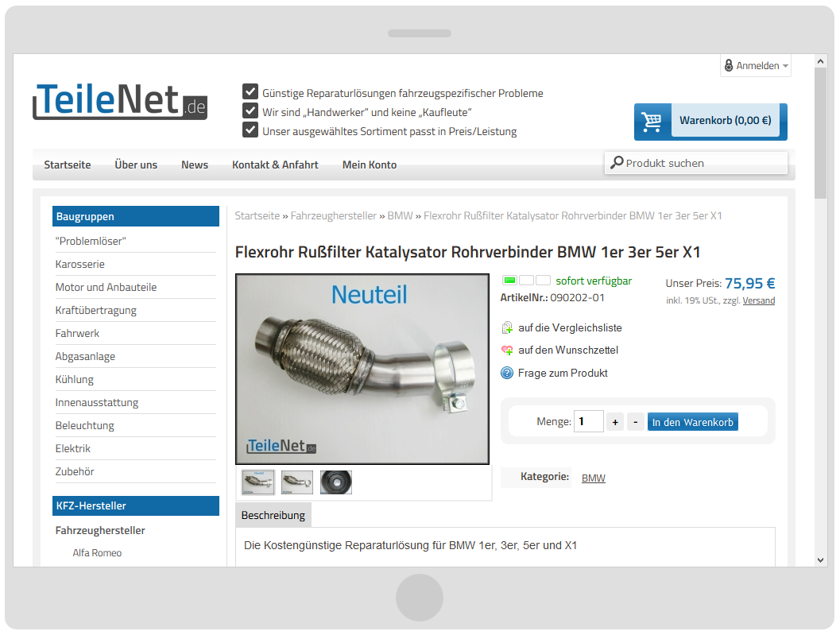
Task: Open the "Problemlöser" category
Action: (91, 241)
